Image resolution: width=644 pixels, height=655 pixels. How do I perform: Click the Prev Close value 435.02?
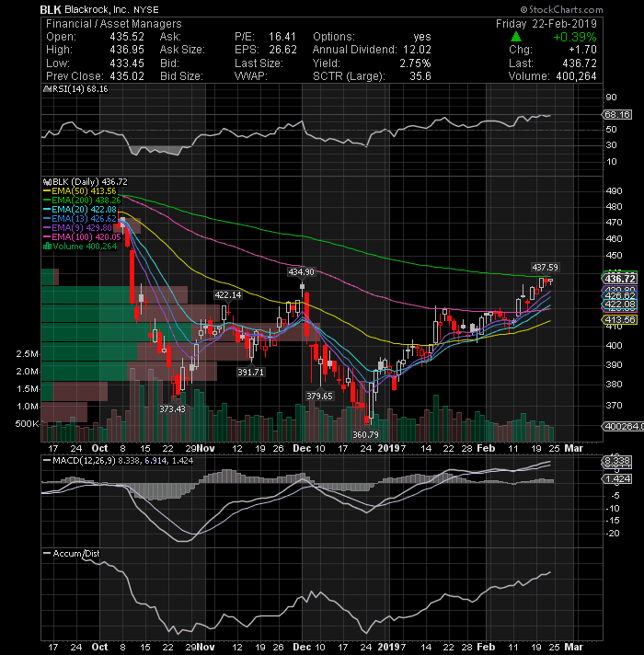pos(127,76)
